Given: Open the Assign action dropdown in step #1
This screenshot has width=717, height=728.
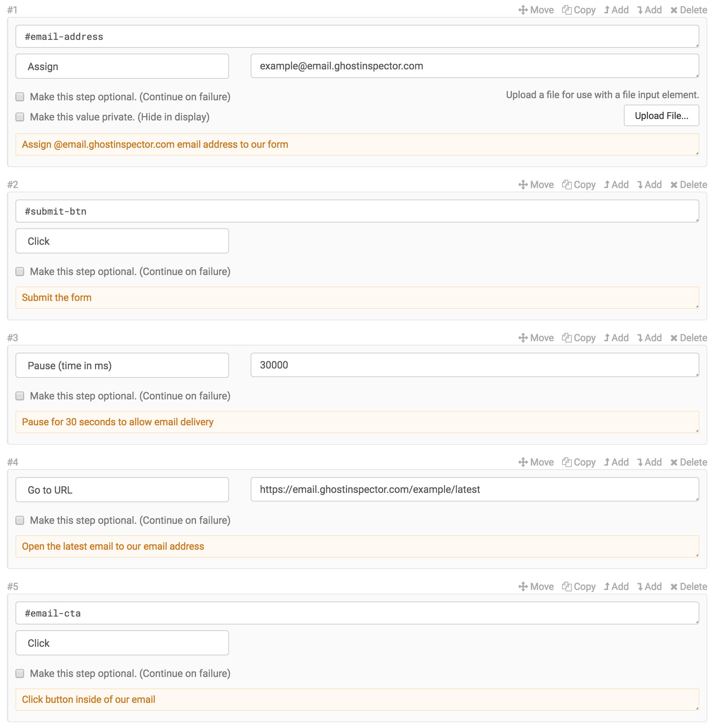Looking at the screenshot, I should 122,66.
